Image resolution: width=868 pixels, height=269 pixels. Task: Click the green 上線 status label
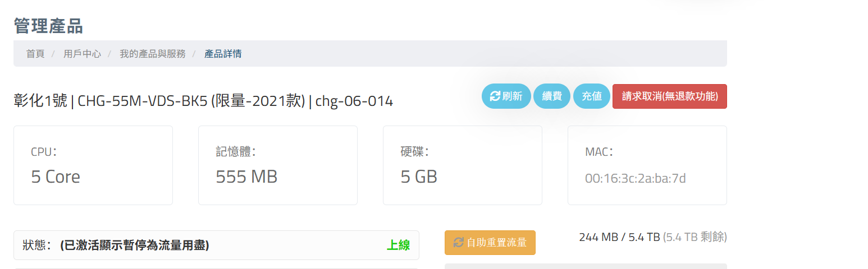pos(398,245)
